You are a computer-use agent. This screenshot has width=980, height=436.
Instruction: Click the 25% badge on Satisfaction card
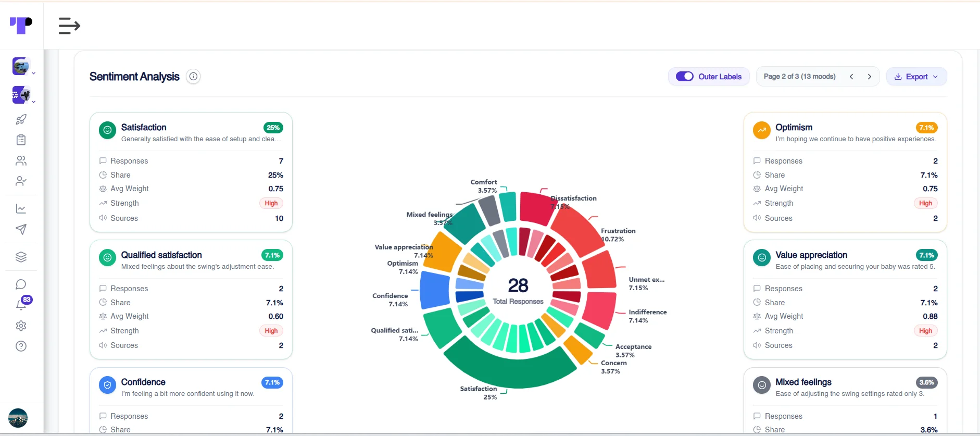273,128
